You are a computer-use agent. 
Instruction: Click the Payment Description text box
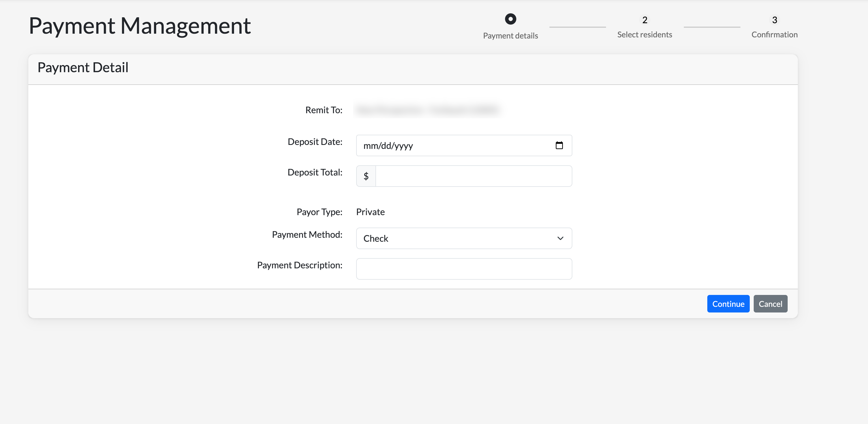click(464, 269)
